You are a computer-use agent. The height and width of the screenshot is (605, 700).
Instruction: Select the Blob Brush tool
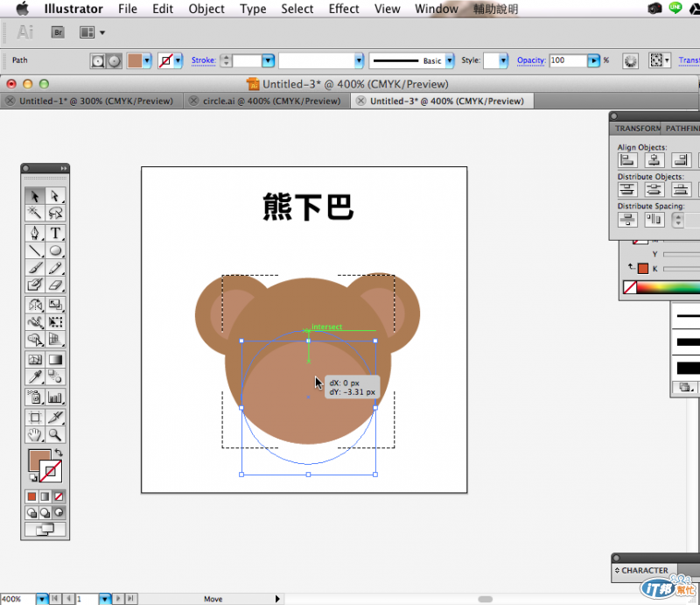[x=35, y=285]
